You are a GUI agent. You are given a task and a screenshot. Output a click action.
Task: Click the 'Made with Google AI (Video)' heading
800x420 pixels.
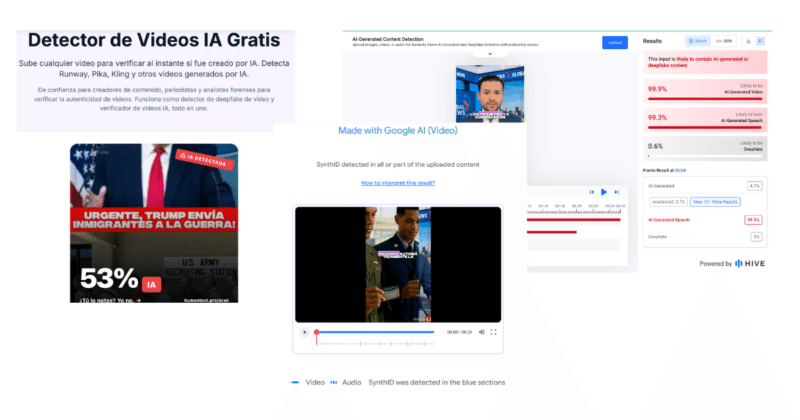click(x=398, y=131)
